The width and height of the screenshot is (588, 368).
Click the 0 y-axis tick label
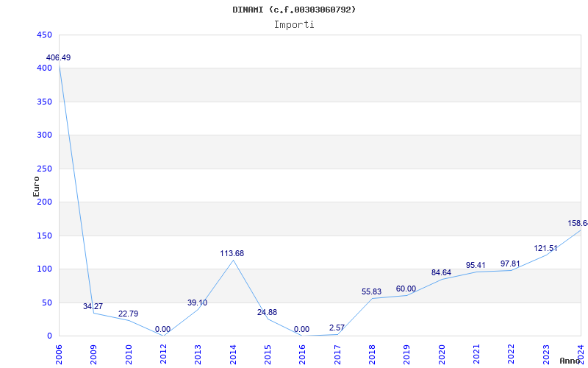pos(49,336)
